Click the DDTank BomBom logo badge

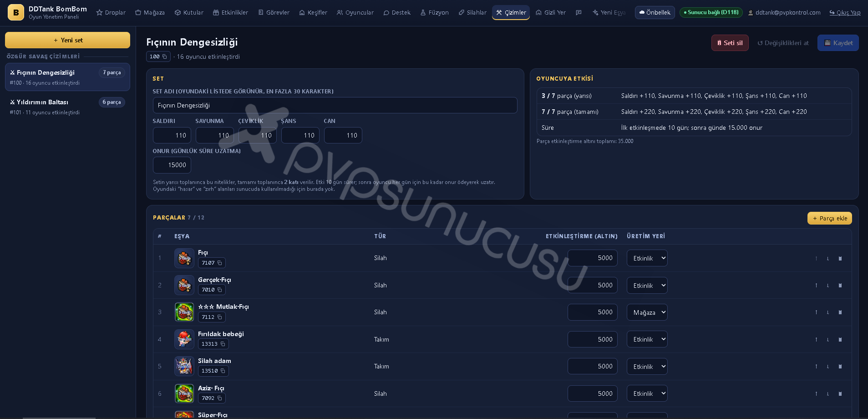coord(16,13)
